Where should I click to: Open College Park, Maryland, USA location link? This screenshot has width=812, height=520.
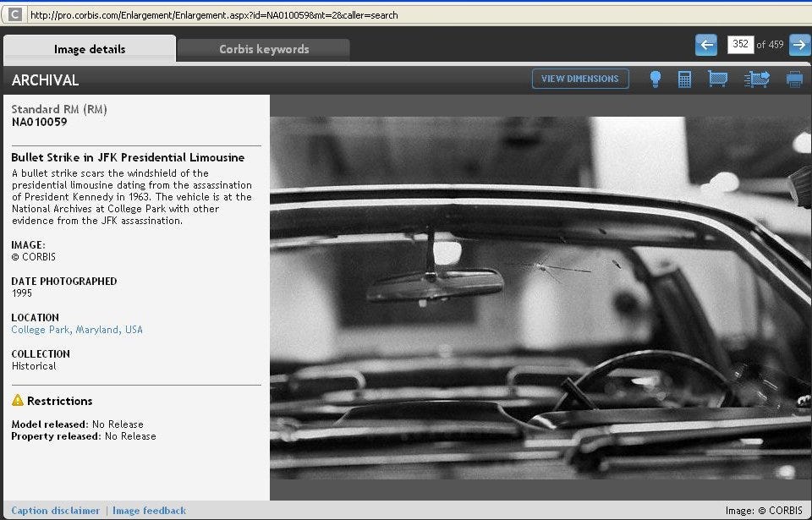click(x=77, y=330)
